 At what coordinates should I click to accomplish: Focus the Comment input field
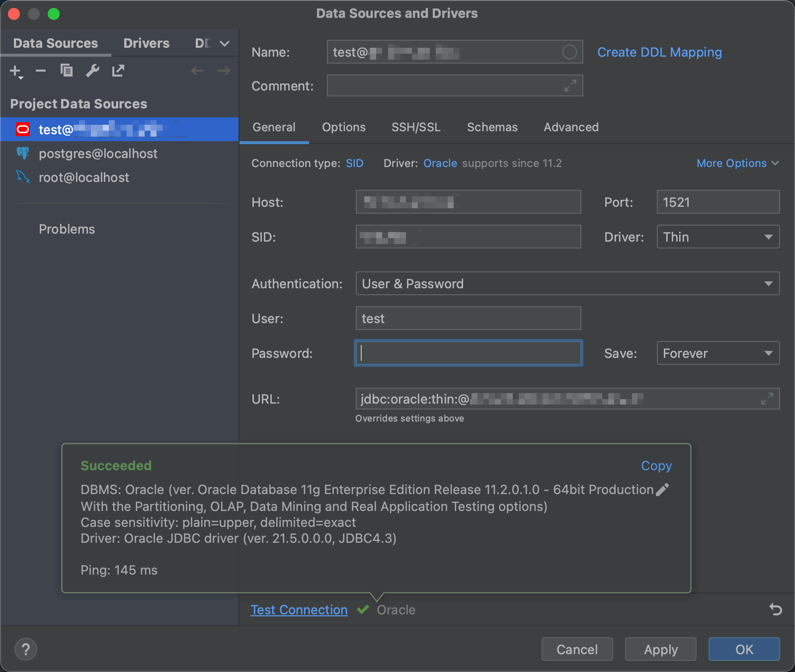455,85
